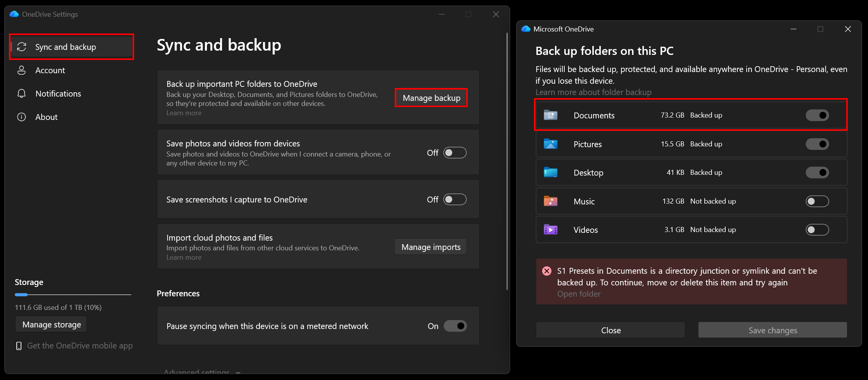The image size is (868, 380).
Task: Click Learn more under Back up important folders
Action: click(184, 113)
